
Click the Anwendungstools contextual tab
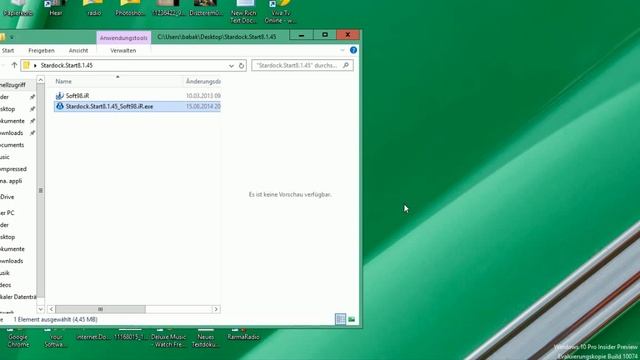(x=124, y=38)
